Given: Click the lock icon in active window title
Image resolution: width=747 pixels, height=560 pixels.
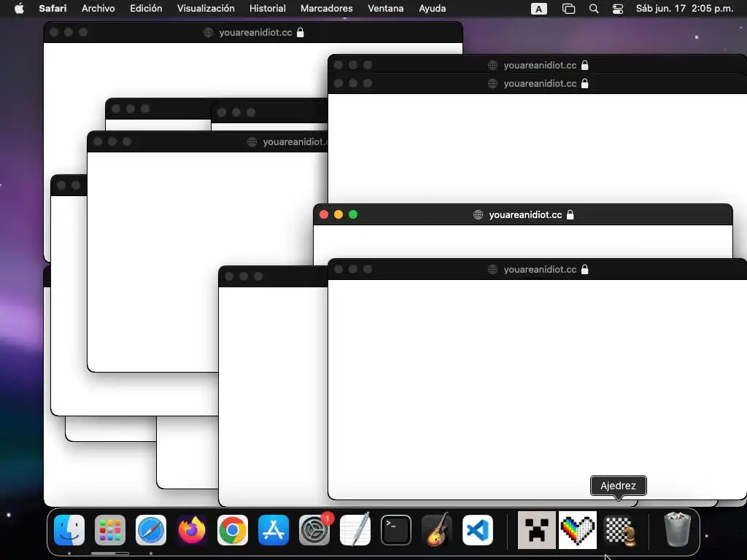Looking at the screenshot, I should (570, 215).
